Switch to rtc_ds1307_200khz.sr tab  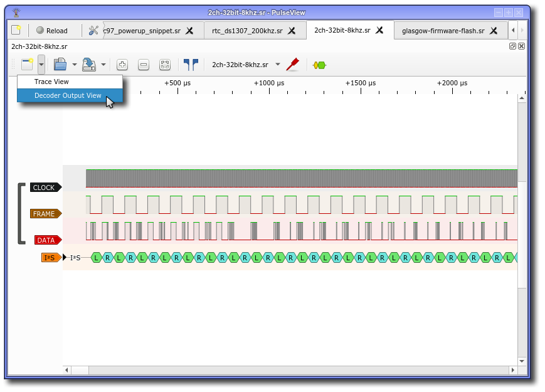(247, 31)
